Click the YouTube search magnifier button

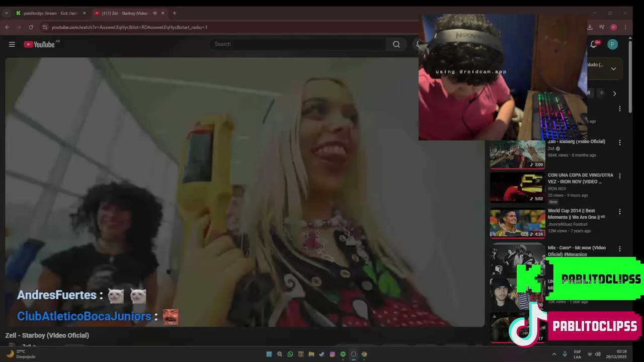pyautogui.click(x=396, y=44)
